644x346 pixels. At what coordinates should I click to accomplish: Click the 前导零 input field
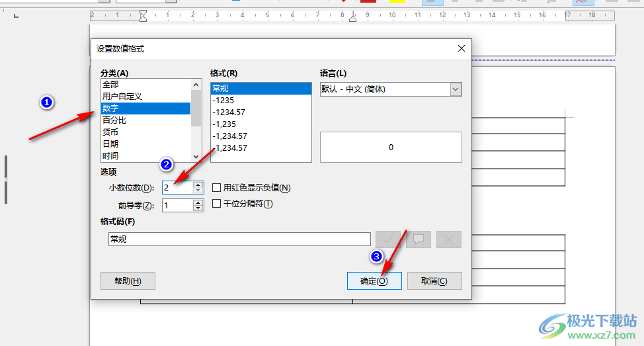pos(177,206)
